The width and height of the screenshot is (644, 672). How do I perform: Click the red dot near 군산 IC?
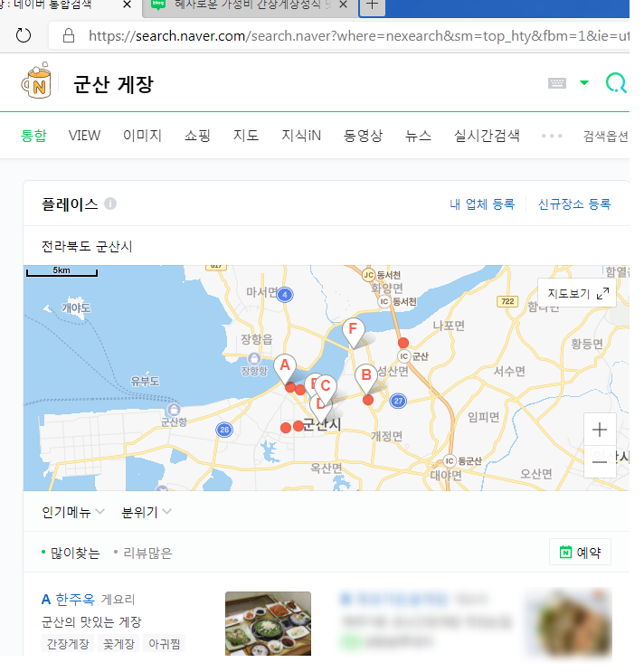(403, 343)
